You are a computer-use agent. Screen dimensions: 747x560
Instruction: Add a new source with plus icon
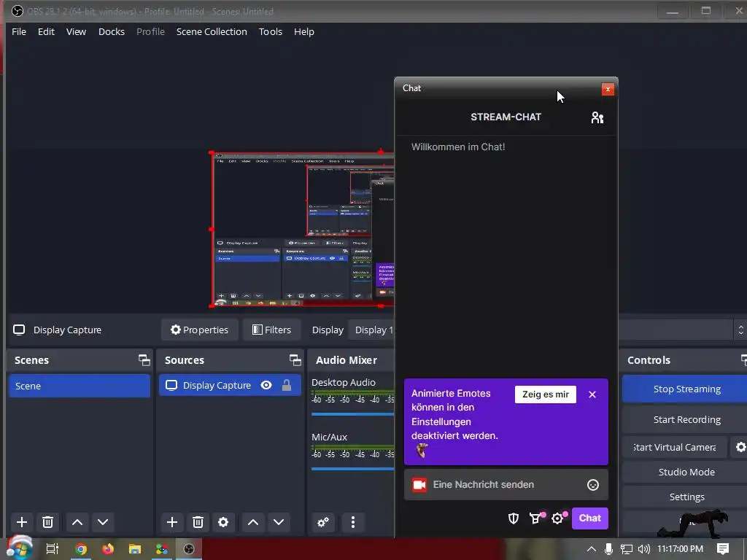[172, 522]
